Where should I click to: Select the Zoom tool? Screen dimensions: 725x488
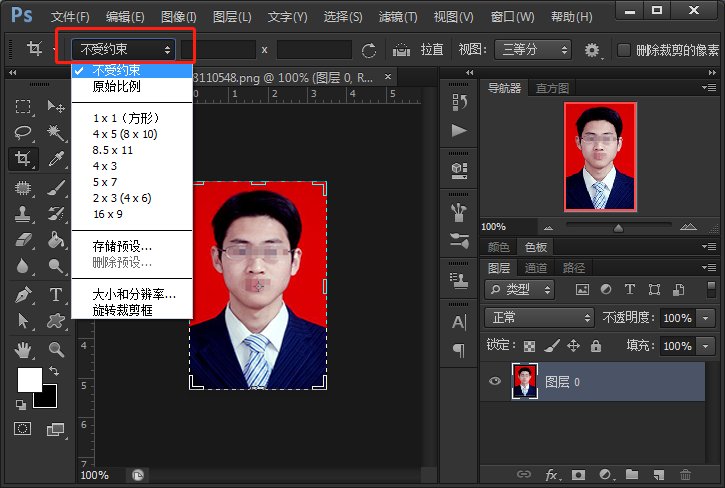[x=56, y=349]
